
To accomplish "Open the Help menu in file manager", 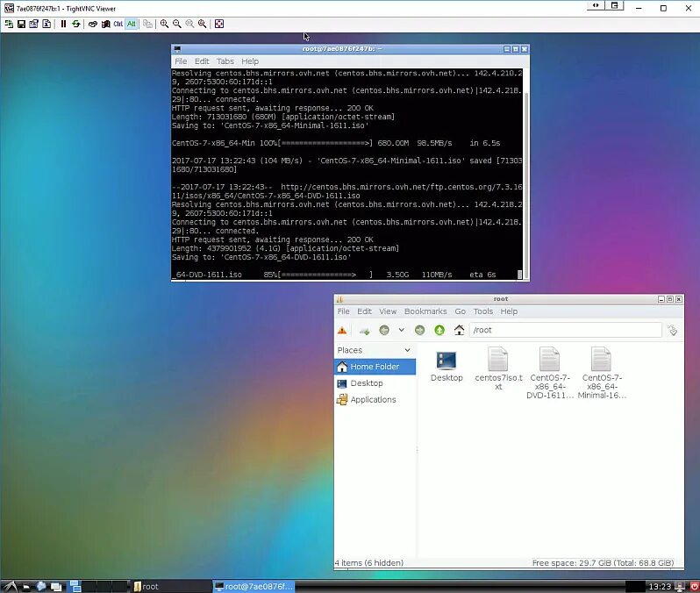I will point(509,311).
